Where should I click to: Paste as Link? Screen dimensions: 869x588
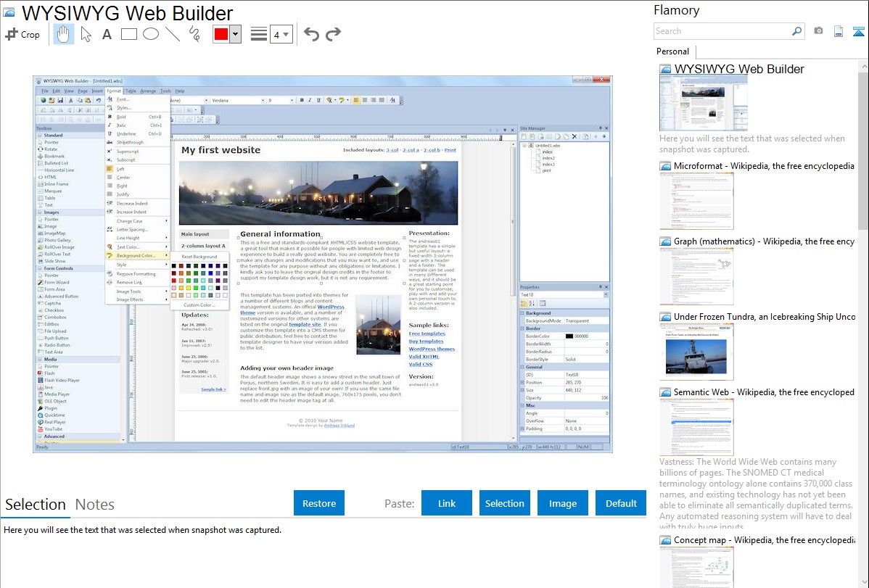447,503
